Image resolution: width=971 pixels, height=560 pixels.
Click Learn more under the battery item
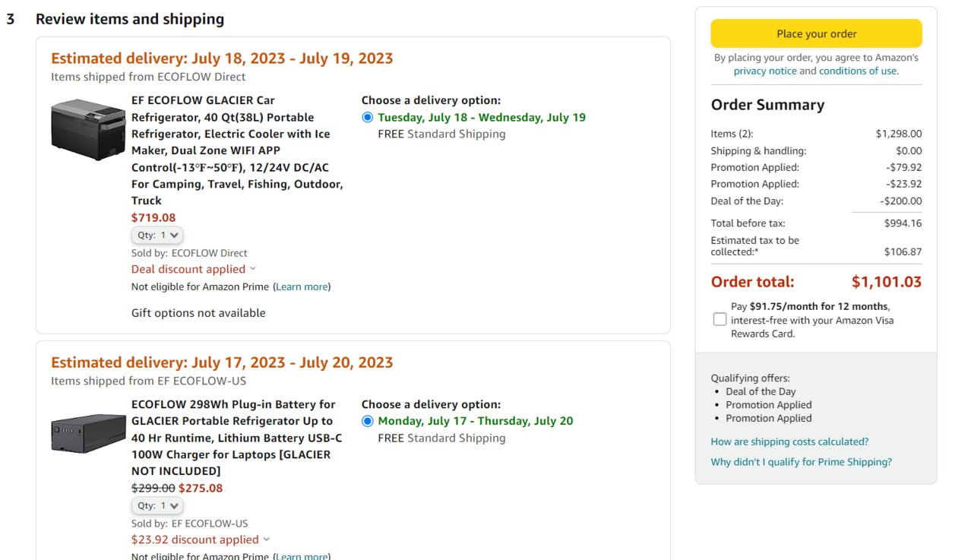(302, 556)
